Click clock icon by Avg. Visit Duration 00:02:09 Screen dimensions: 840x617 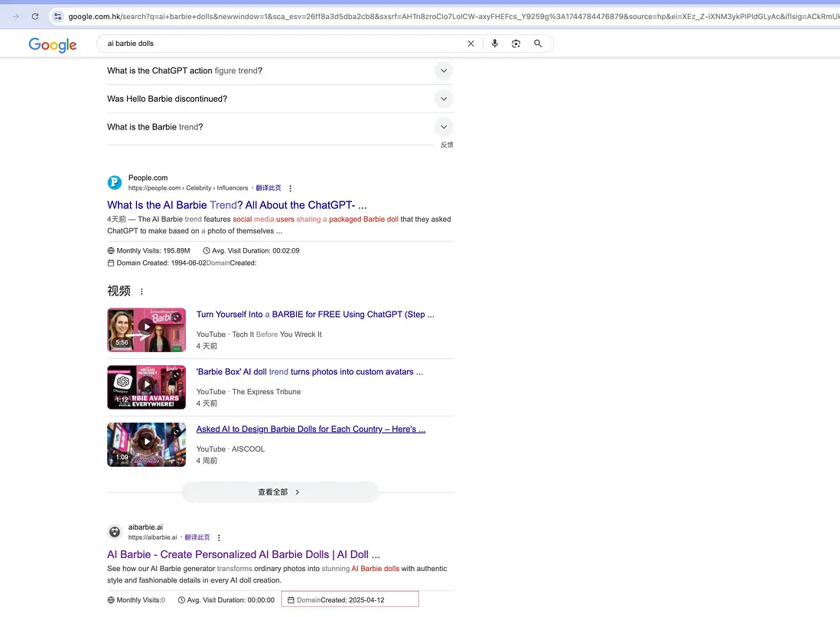click(x=207, y=251)
